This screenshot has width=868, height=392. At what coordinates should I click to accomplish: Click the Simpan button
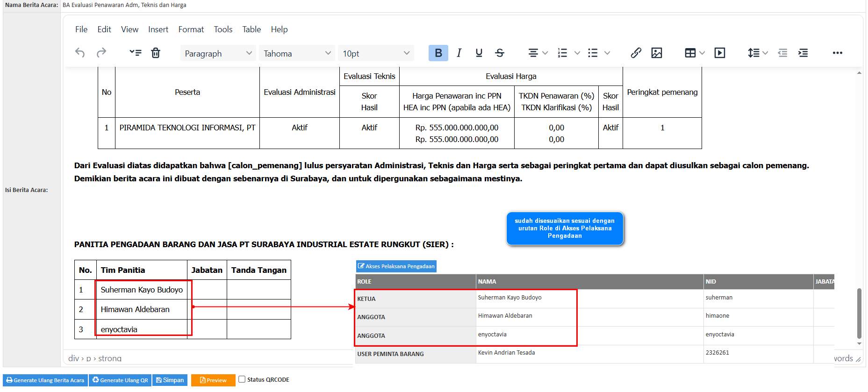(170, 380)
